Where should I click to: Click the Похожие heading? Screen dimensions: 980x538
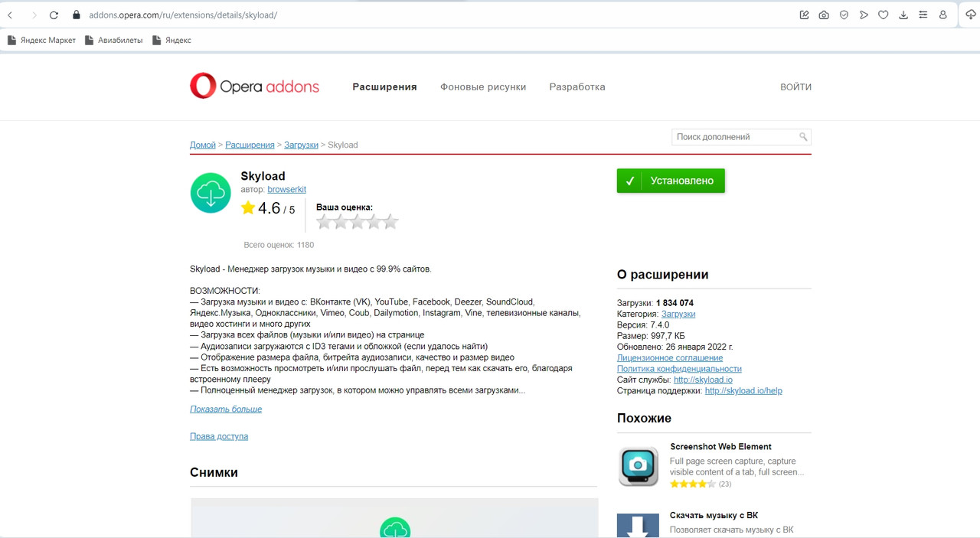644,418
